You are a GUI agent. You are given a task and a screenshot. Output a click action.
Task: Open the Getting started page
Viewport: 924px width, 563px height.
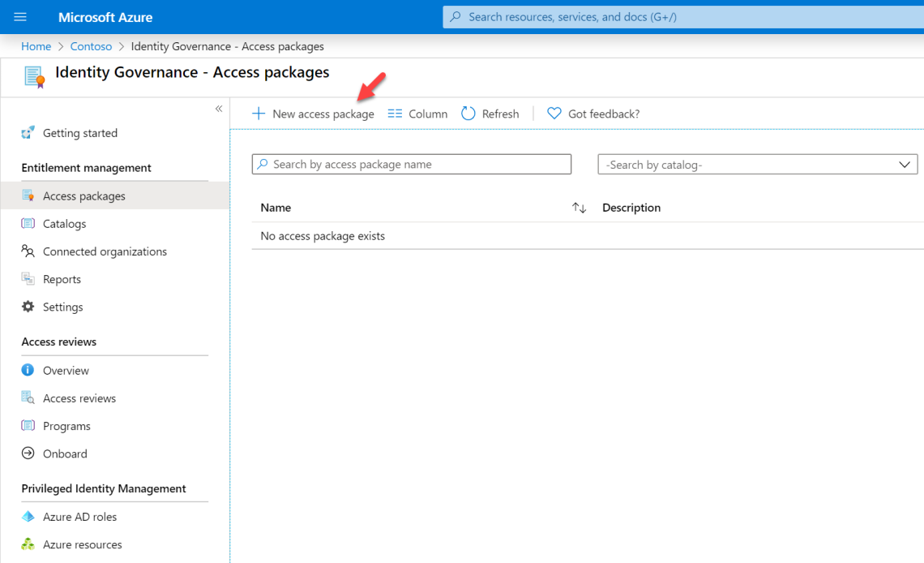[x=79, y=132]
